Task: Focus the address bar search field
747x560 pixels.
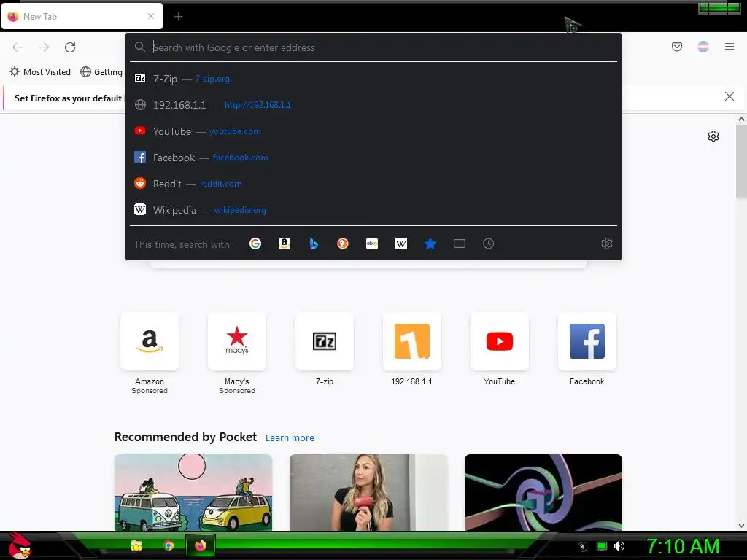Action: 373,47
